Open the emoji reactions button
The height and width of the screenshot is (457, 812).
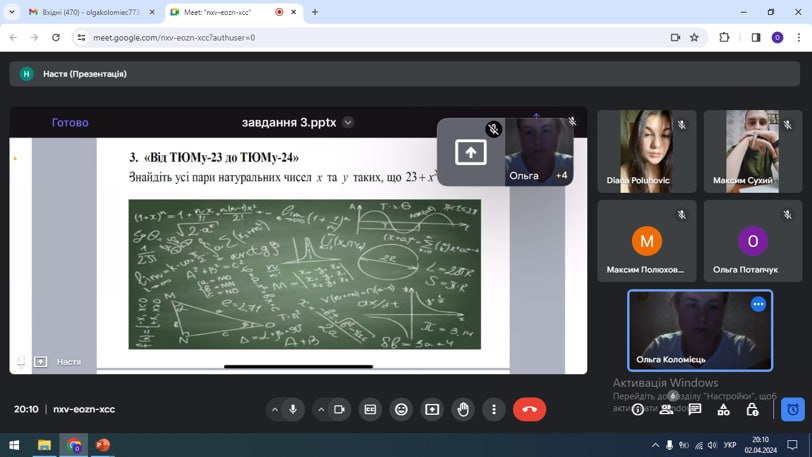[x=401, y=409]
